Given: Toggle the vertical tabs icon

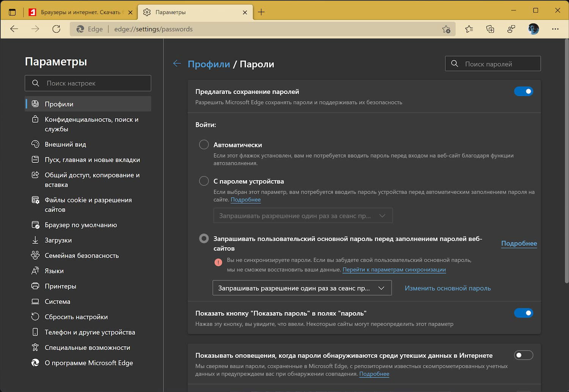Looking at the screenshot, I should (12, 12).
